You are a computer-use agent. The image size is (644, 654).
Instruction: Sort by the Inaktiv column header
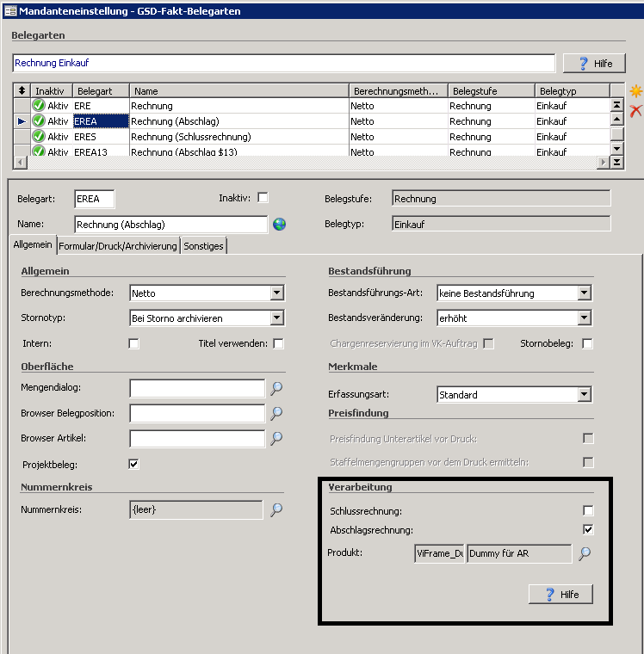(52, 91)
